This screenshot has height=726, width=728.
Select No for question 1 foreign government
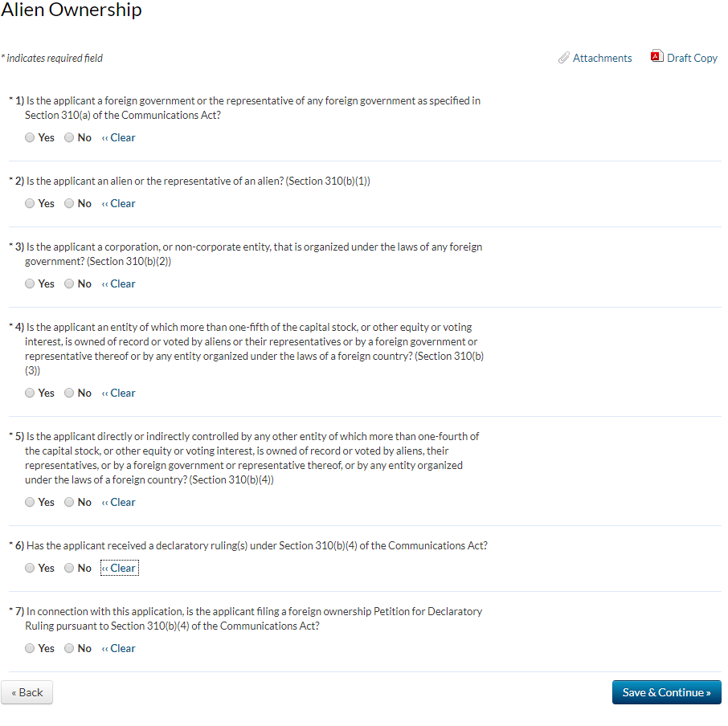tap(69, 137)
